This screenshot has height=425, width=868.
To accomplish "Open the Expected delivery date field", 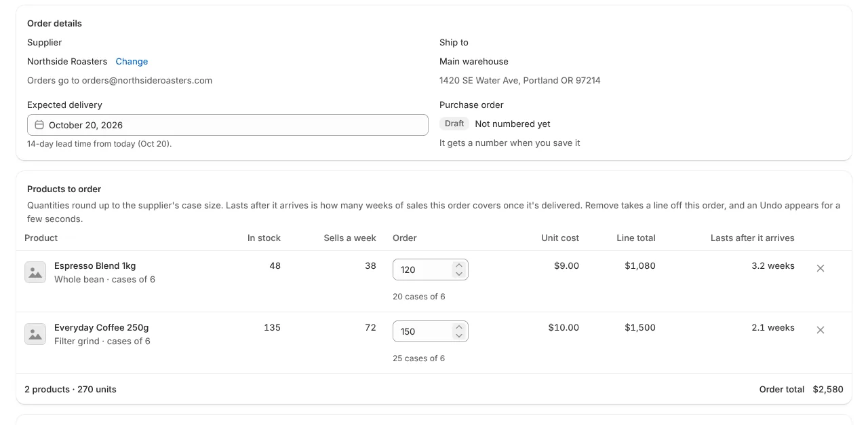I will pyautogui.click(x=228, y=125).
